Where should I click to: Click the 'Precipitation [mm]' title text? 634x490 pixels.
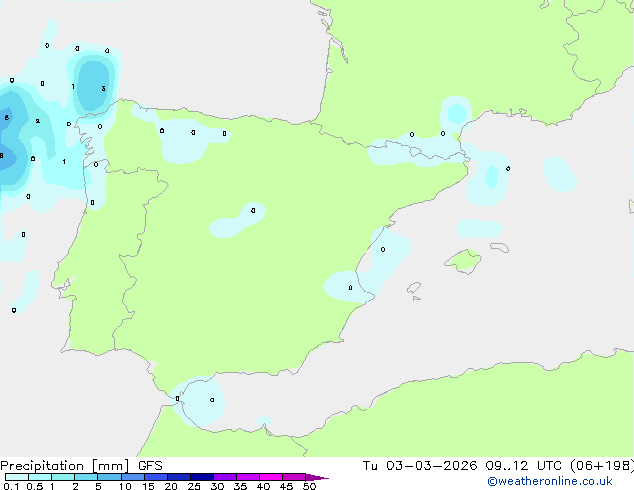tap(64, 466)
